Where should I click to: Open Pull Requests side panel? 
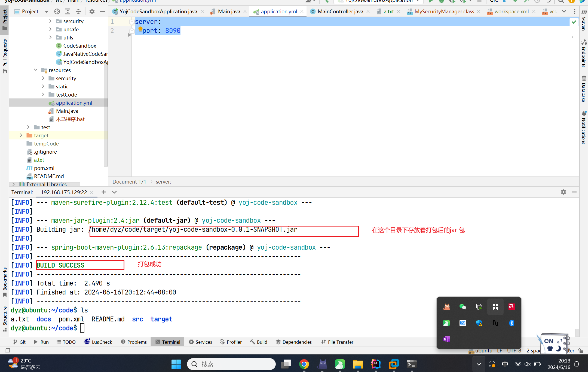coord(5,56)
